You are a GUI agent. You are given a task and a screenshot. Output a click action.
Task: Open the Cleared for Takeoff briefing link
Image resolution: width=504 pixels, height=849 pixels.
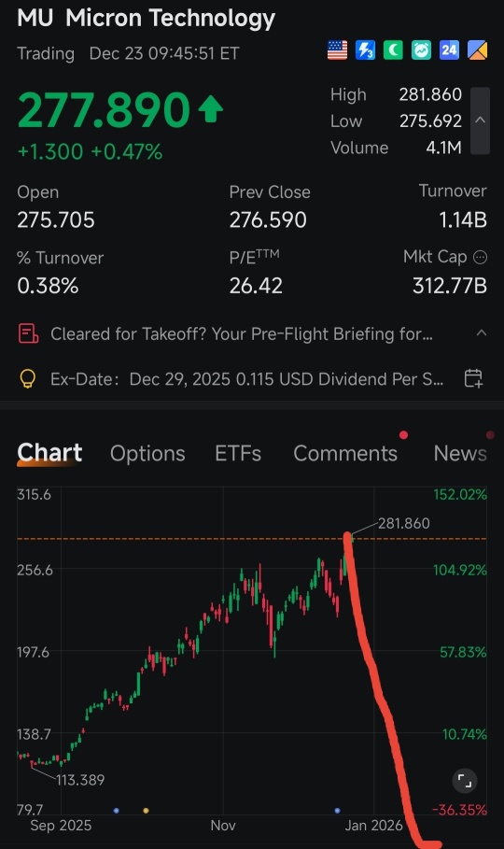pos(242,333)
